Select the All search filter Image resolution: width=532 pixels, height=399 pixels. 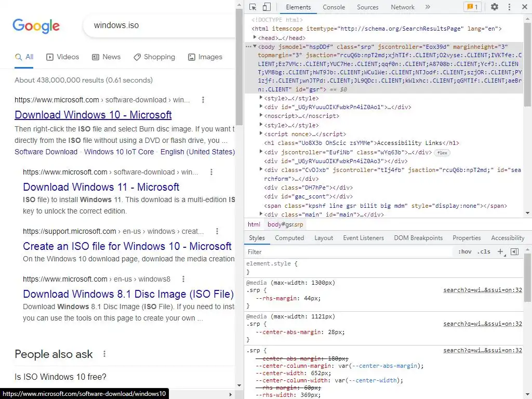click(x=24, y=57)
